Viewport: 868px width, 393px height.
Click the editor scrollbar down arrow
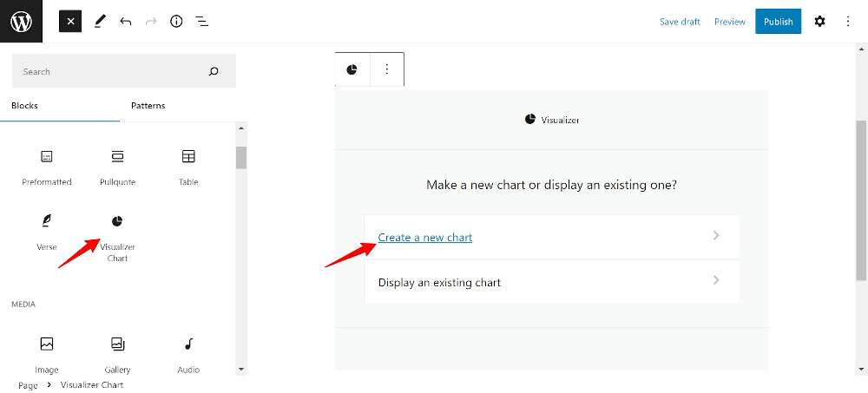pyautogui.click(x=861, y=369)
